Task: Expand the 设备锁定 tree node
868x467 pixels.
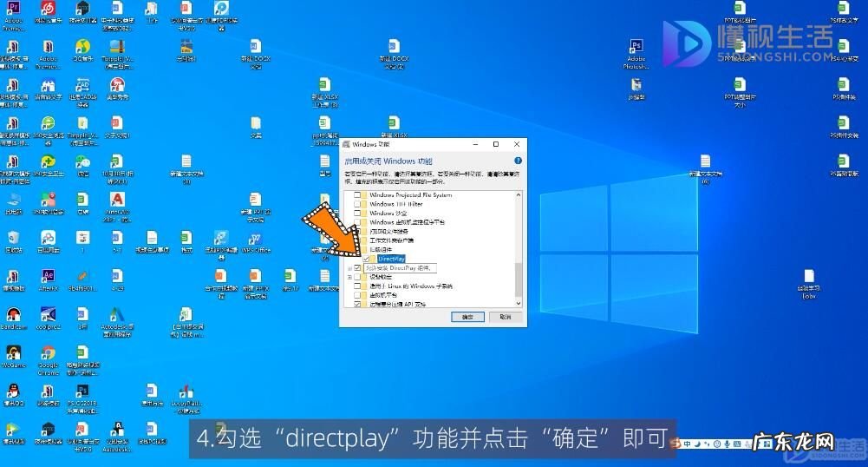Action: coord(349,277)
